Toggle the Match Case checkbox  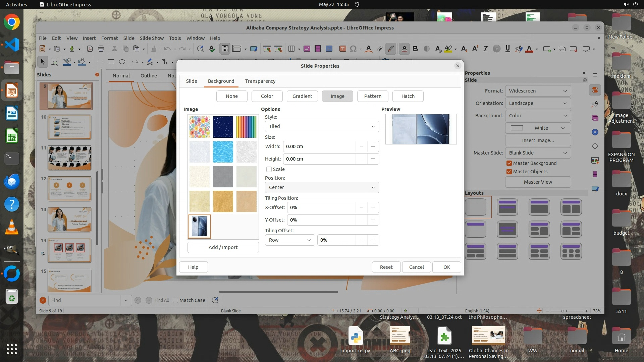[175, 300]
